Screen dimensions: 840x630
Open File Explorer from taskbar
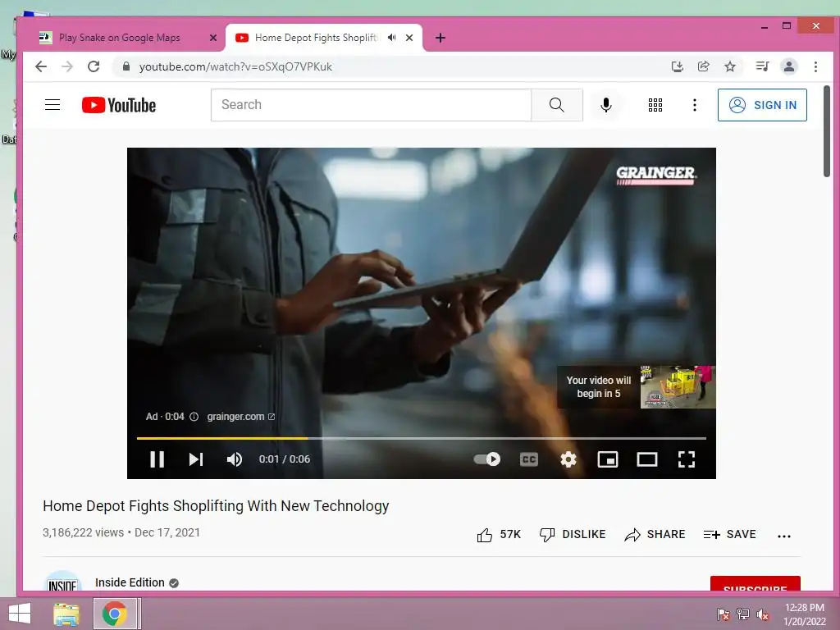pyautogui.click(x=66, y=614)
